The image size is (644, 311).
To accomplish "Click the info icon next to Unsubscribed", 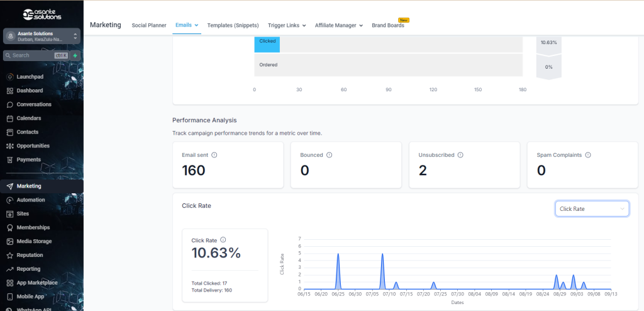I will tap(460, 155).
